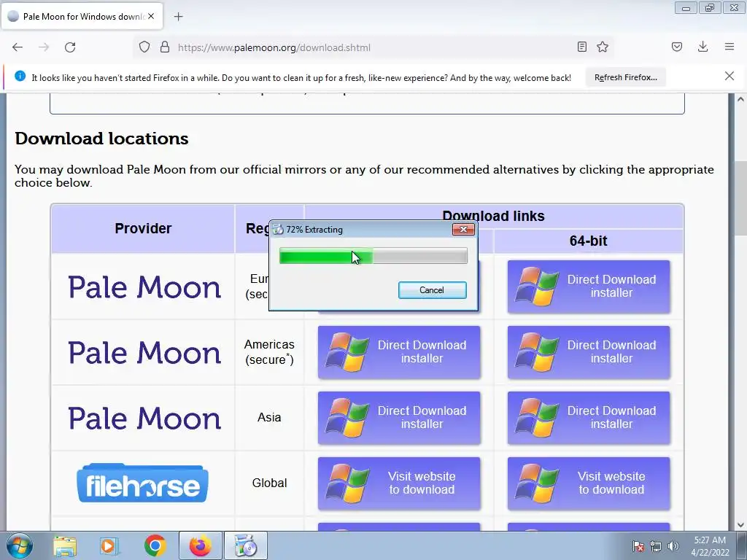Open Windows Media Player from taskbar
The image size is (747, 560).
(x=109, y=545)
